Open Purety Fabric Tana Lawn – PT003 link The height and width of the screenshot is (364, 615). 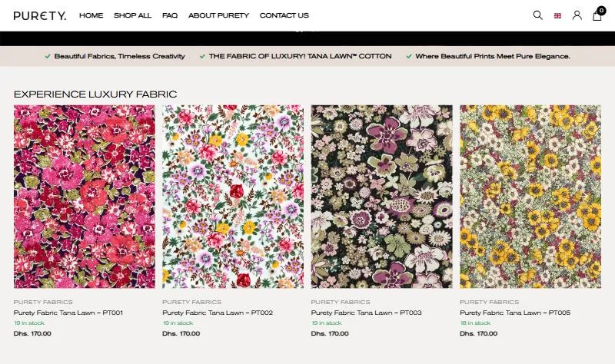click(367, 313)
